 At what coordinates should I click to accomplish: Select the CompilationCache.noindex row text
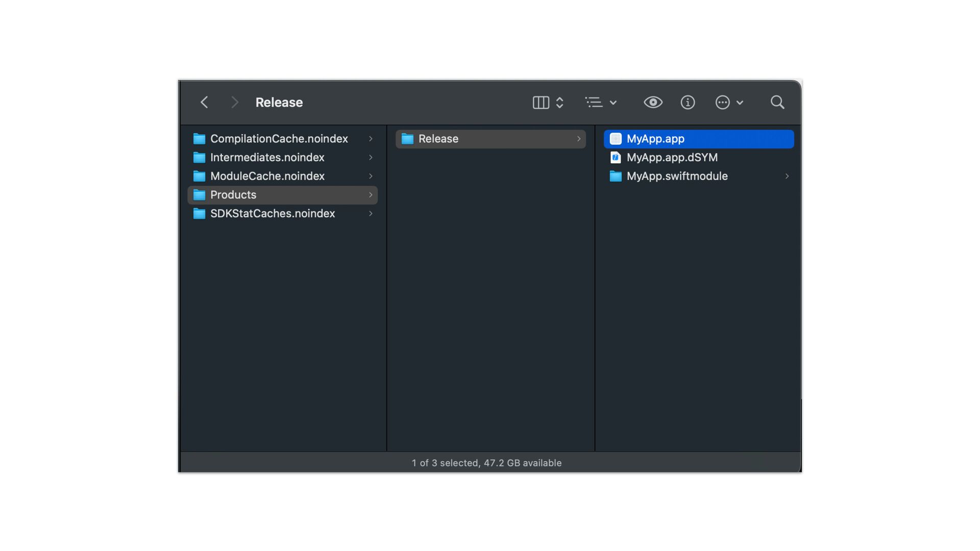pos(279,139)
